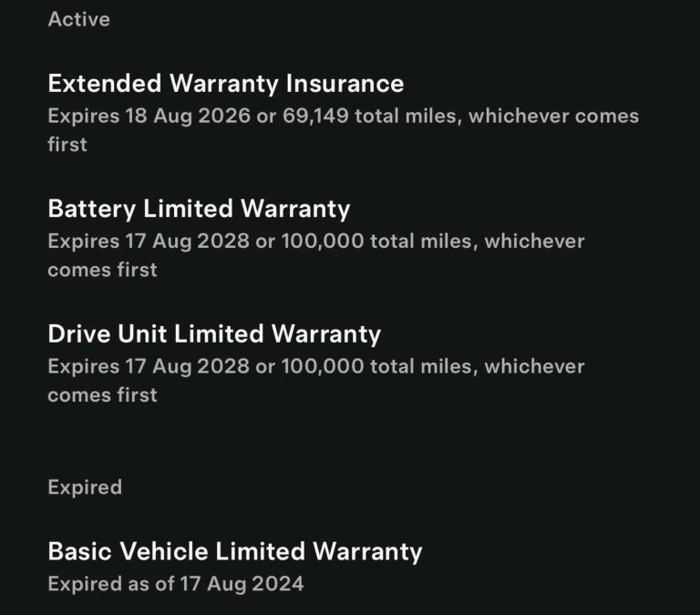This screenshot has height=615, width=700.
Task: Tap "Expired as of 17 Aug 2024" text
Action: tap(175, 584)
